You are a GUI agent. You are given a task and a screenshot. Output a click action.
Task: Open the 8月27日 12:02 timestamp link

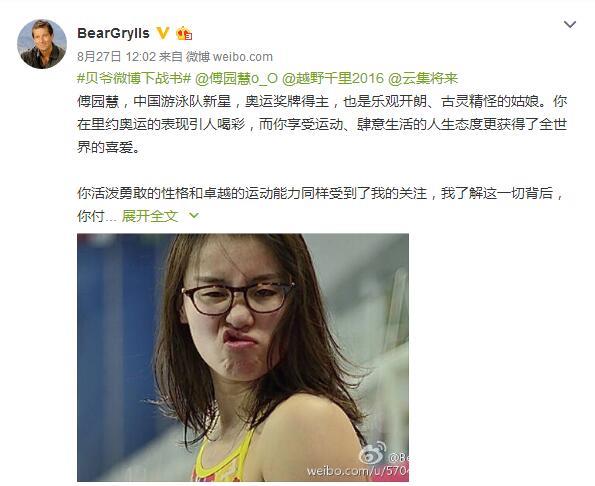point(116,57)
